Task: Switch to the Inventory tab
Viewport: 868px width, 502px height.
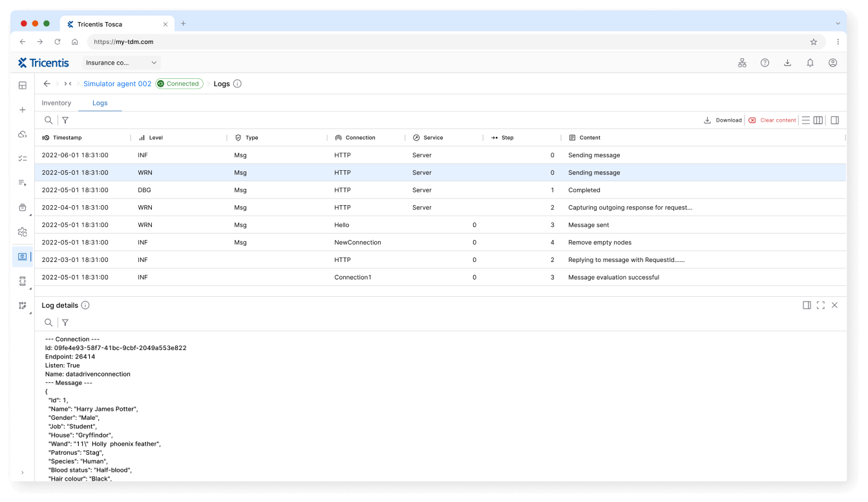Action: [x=56, y=103]
